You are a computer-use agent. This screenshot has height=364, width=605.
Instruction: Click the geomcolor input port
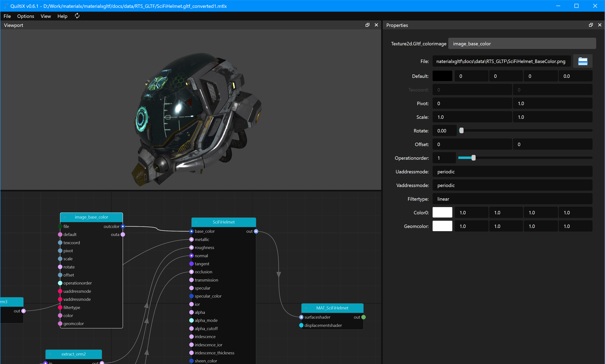(x=60, y=323)
